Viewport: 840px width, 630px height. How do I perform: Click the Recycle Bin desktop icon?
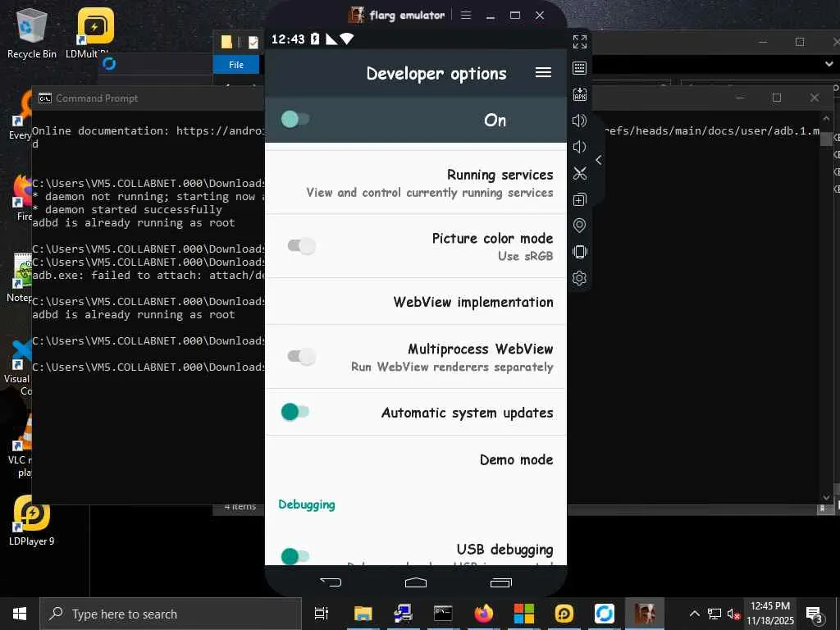[x=32, y=33]
